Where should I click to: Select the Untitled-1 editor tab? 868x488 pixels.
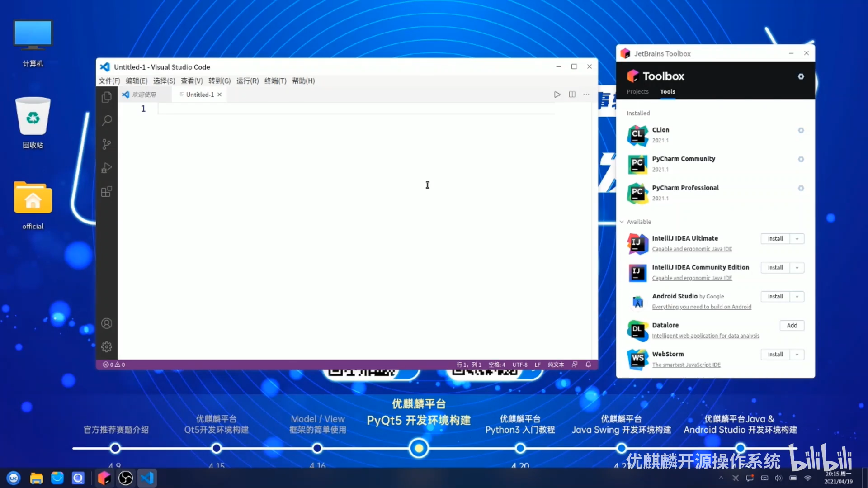200,95
